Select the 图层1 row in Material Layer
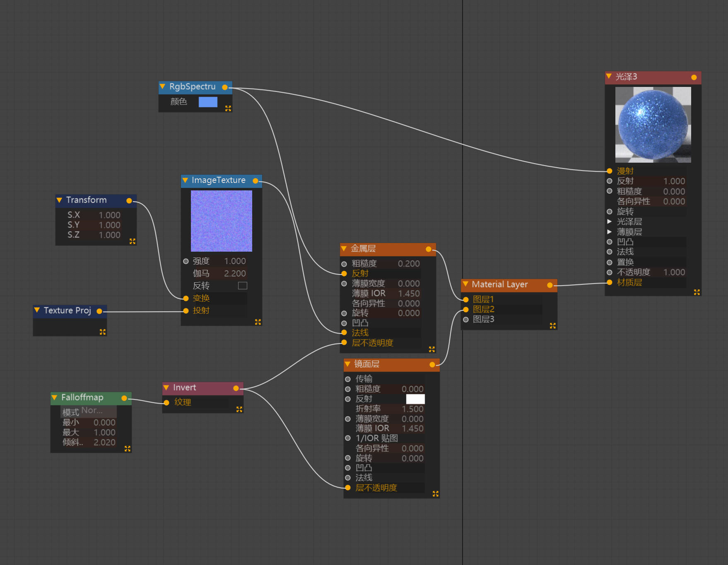728x565 pixels. click(x=507, y=299)
